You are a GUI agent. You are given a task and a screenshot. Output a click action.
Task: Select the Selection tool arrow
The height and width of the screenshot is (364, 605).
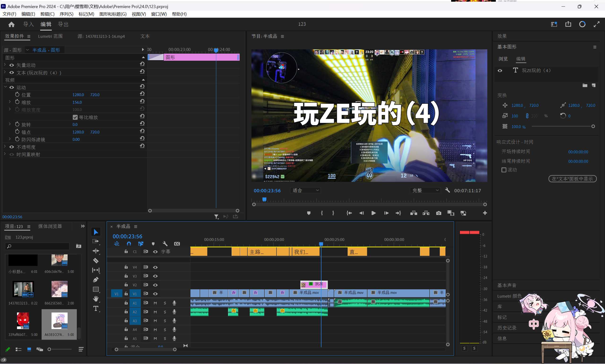click(96, 232)
